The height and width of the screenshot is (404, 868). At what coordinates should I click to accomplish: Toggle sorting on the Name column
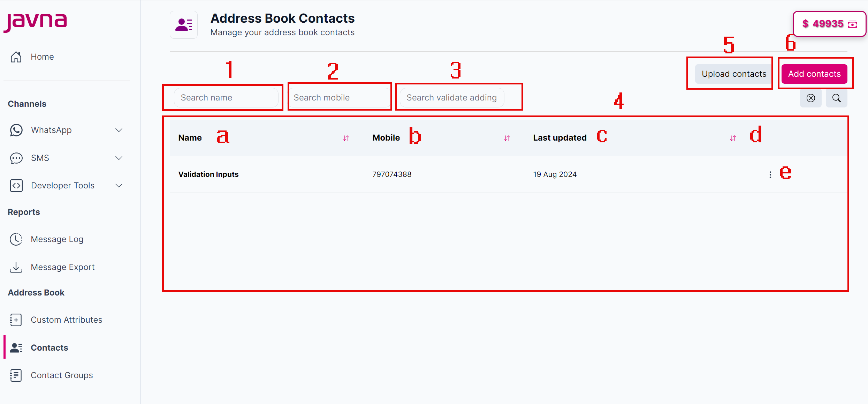click(346, 138)
